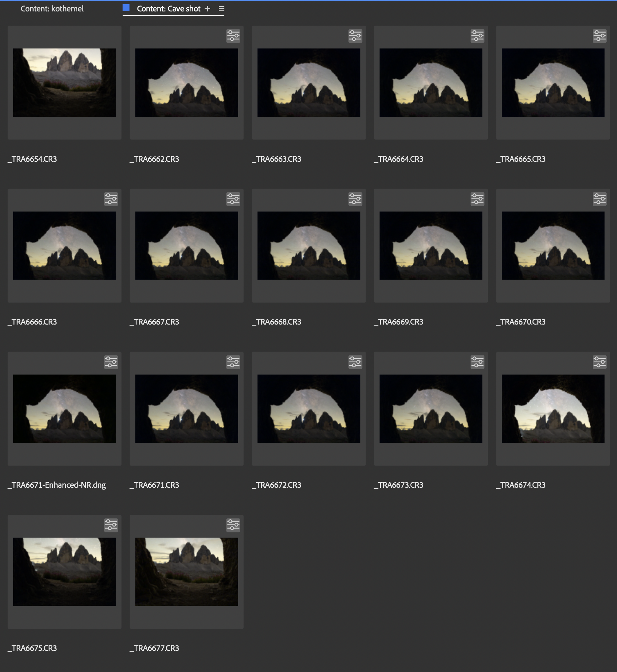Click the settings badge on _TRA6667.CR3 thumbnail

point(233,199)
